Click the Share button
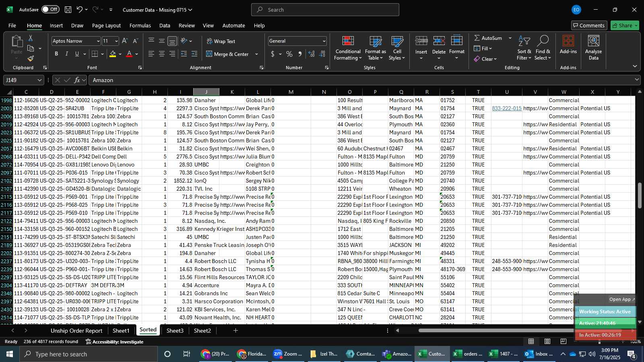644x362 pixels. pyautogui.click(x=625, y=25)
